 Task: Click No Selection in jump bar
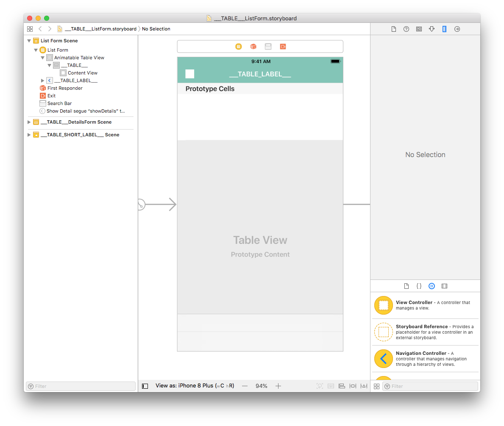[156, 29]
